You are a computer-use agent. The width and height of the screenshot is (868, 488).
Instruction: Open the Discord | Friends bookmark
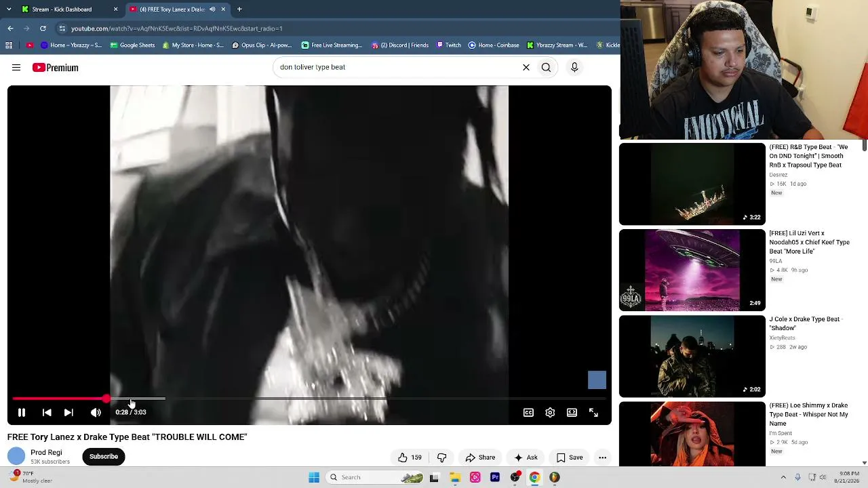[400, 45]
